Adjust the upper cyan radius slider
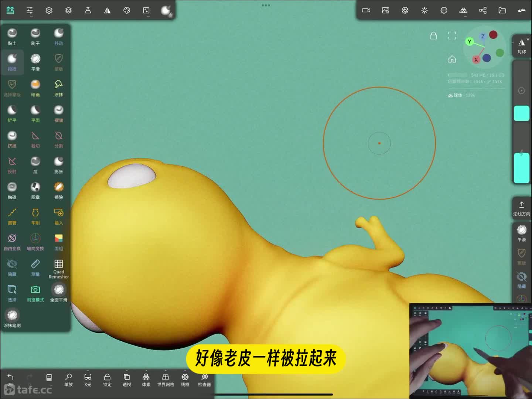532x399 pixels. 522,113
